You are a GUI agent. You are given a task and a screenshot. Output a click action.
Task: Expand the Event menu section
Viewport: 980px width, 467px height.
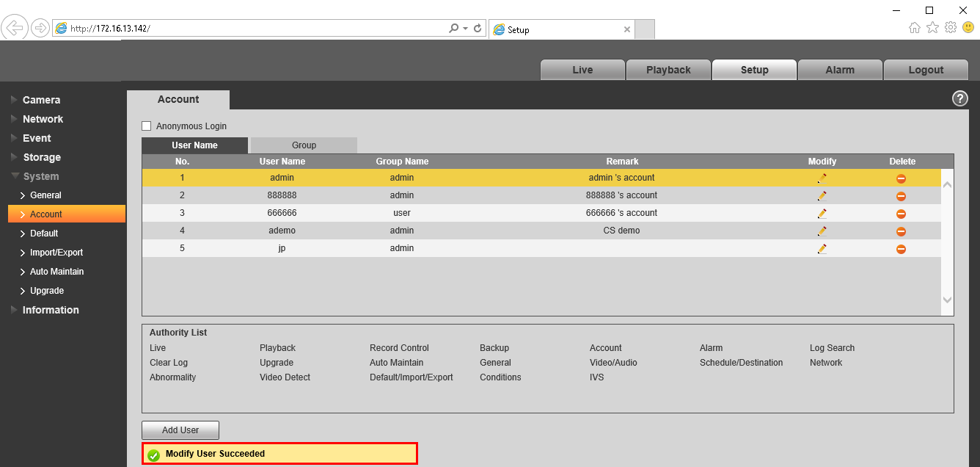pos(37,138)
